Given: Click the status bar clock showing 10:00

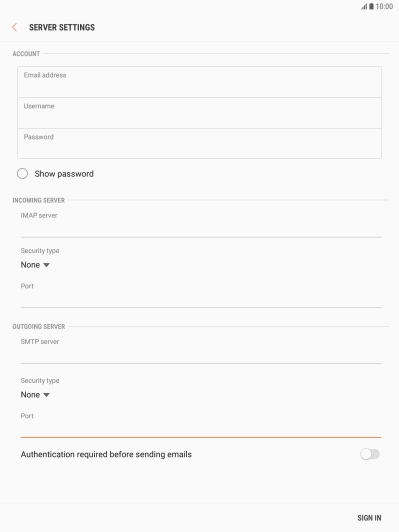Looking at the screenshot, I should (384, 6).
